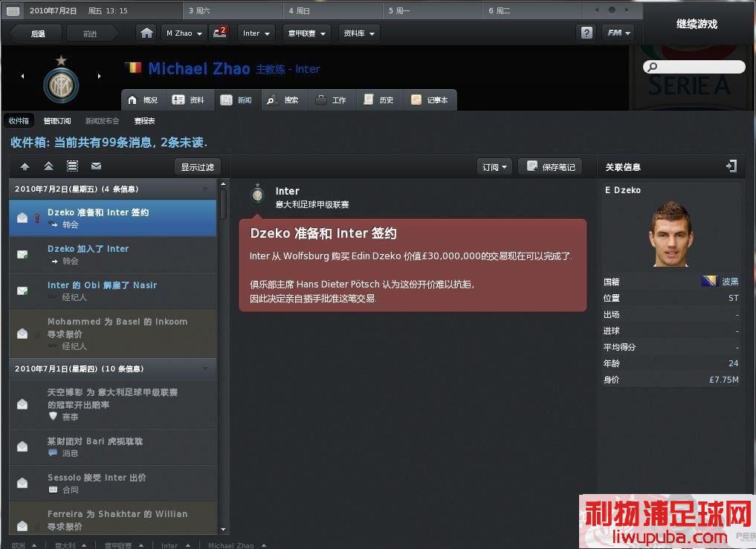
Task: Collapse the 2010年7月1日 message group
Action: (x=206, y=368)
